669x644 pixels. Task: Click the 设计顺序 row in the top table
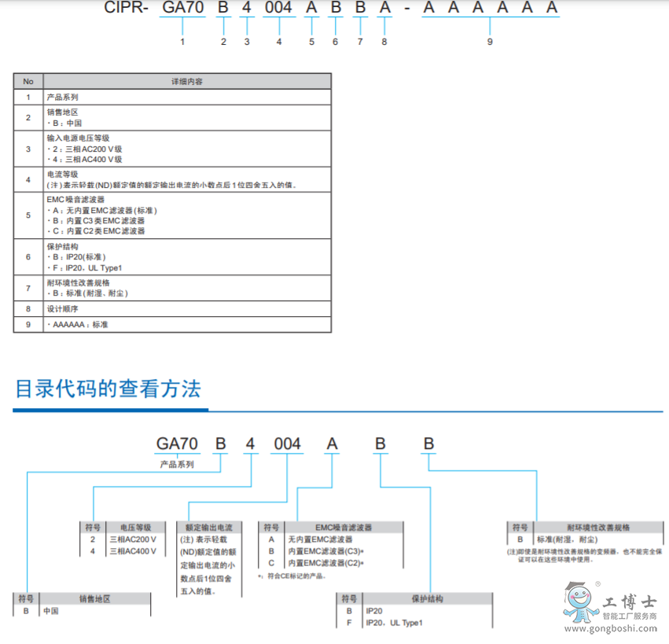63,309
